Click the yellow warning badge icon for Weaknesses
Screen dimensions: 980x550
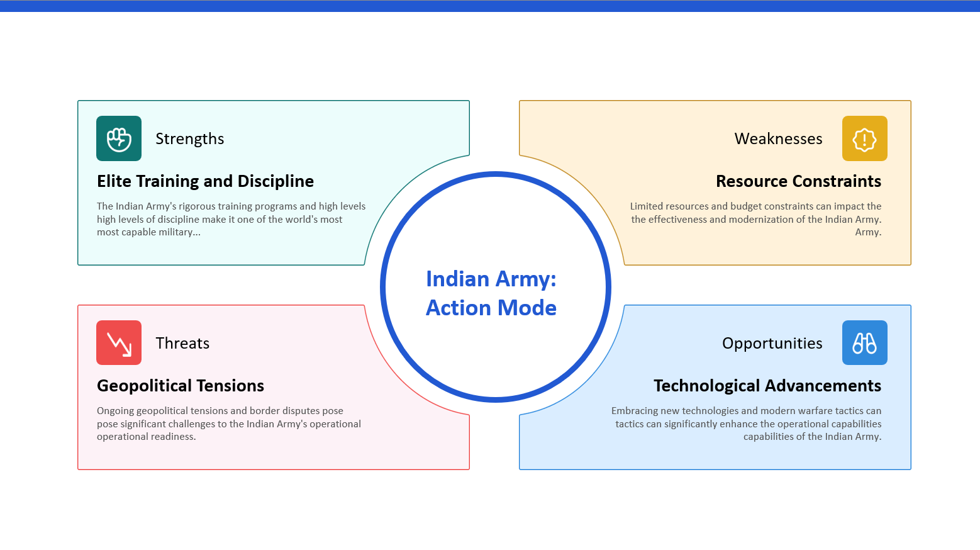865,138
